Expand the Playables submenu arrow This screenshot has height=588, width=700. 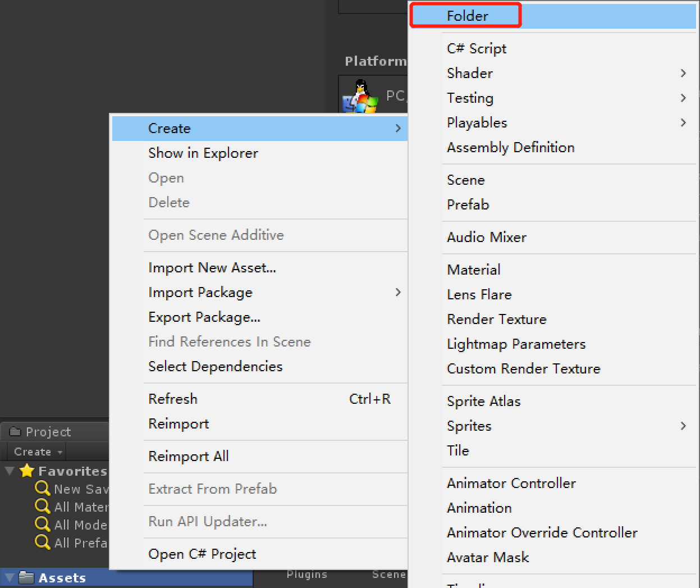tap(683, 122)
